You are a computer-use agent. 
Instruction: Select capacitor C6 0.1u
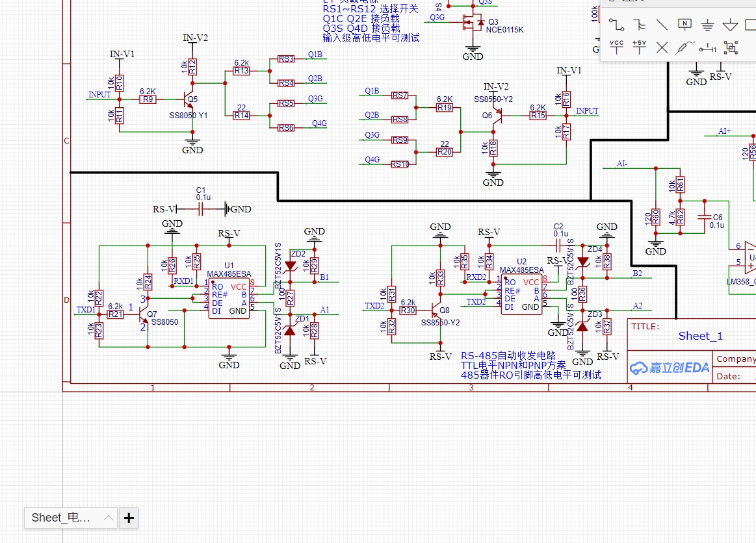(705, 218)
